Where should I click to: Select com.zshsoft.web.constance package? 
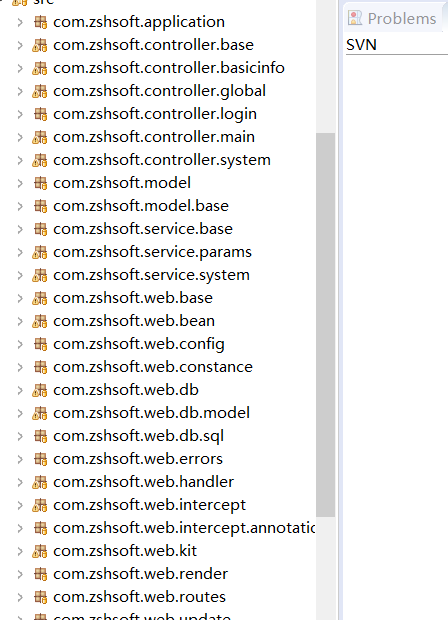point(153,367)
